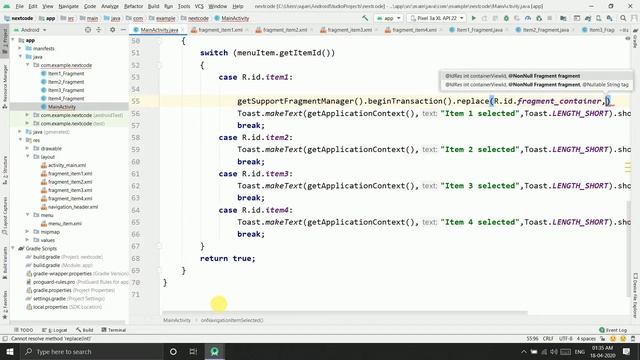This screenshot has height=360, width=640.
Task: Expand the mipmap folder arrow
Action: (x=27, y=232)
